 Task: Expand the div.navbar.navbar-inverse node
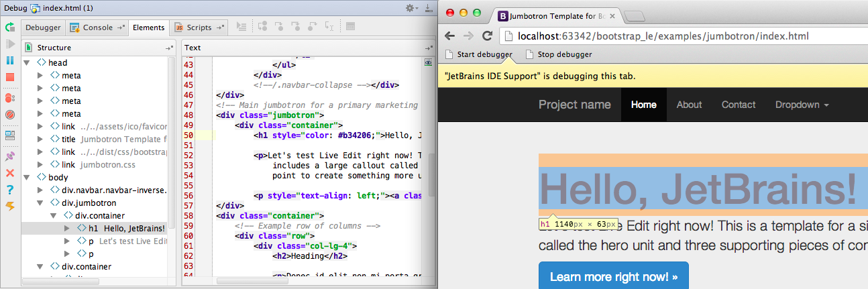tap(41, 190)
